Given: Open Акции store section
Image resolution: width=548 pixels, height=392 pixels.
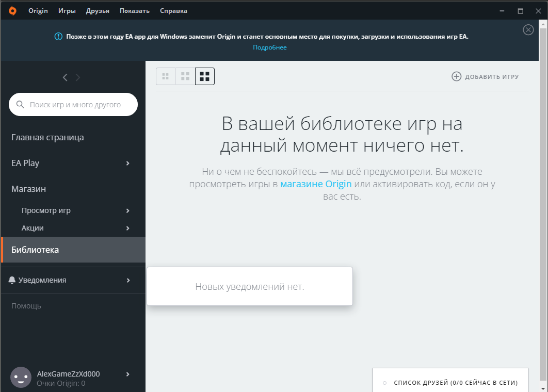Looking at the screenshot, I should click(33, 228).
